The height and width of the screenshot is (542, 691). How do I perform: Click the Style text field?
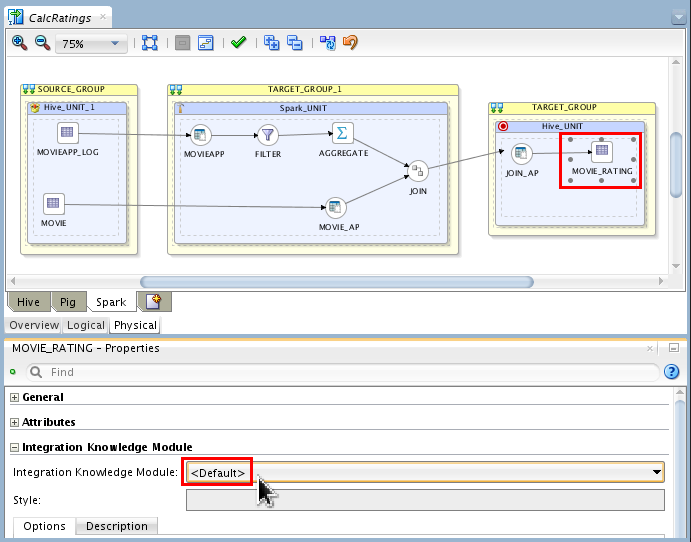point(425,500)
